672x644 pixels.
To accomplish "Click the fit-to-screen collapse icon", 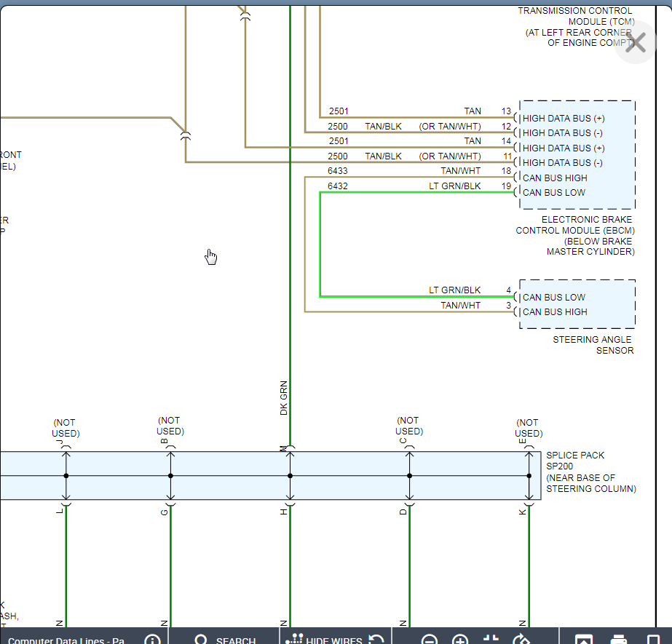I will point(491,639).
